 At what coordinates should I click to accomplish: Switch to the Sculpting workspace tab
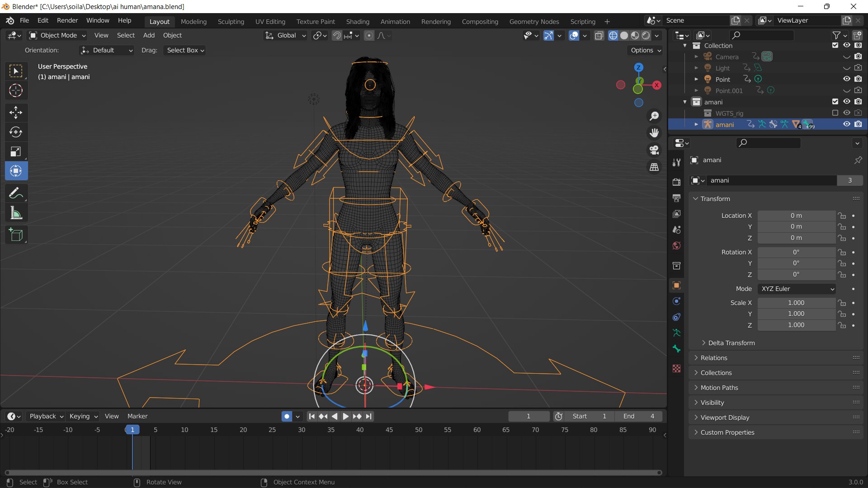(x=231, y=22)
